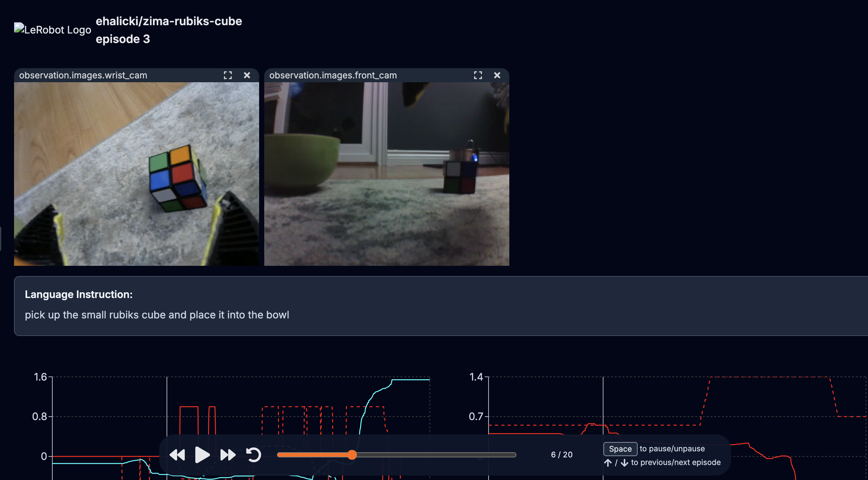This screenshot has height=480, width=868.
Task: Click the LeRobot logo
Action: [52, 29]
